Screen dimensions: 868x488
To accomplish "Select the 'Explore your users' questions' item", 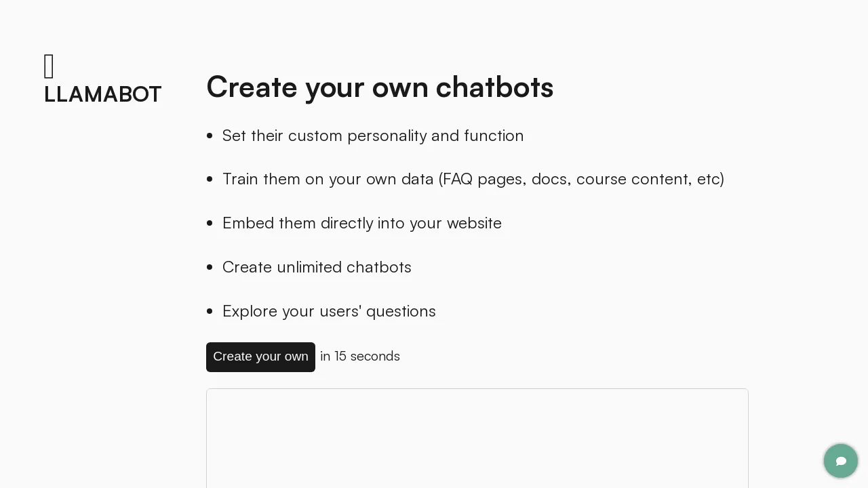I will coord(329,311).
